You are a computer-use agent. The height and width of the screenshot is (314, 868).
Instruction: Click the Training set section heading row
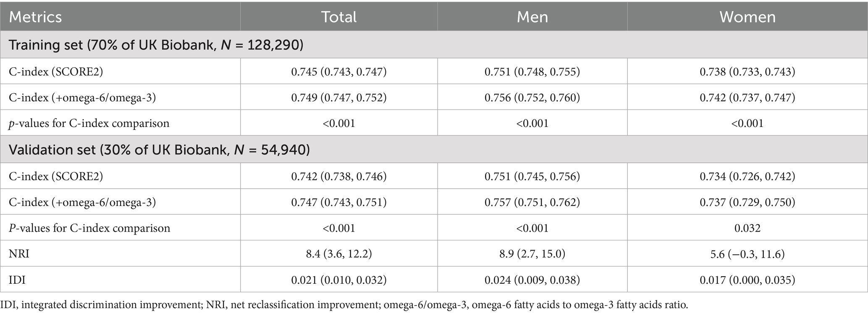(x=156, y=45)
